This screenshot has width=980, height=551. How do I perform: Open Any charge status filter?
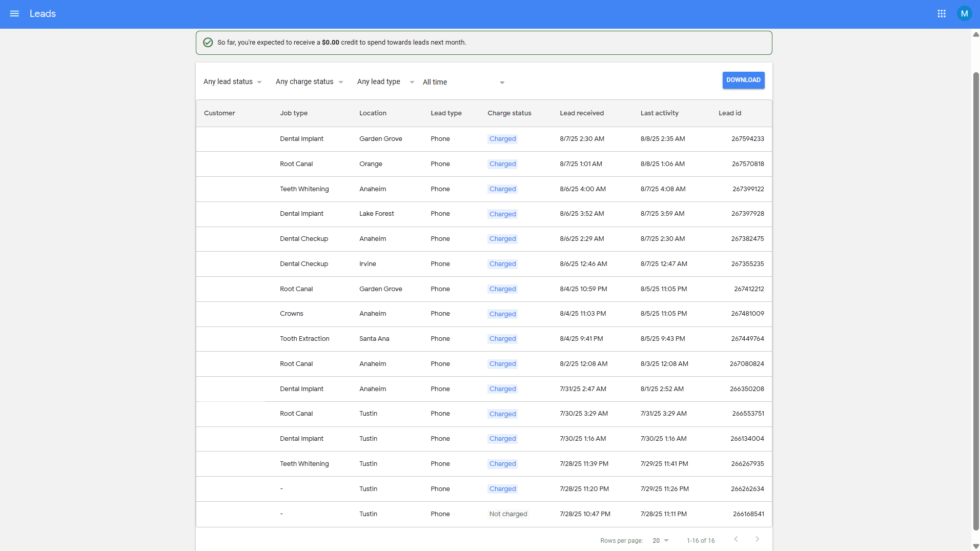tap(310, 82)
